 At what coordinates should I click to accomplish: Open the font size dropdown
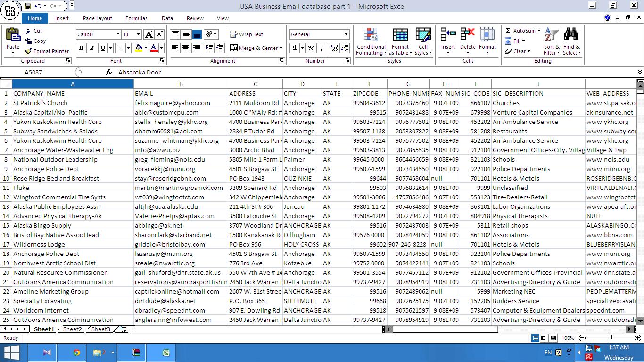(138, 34)
